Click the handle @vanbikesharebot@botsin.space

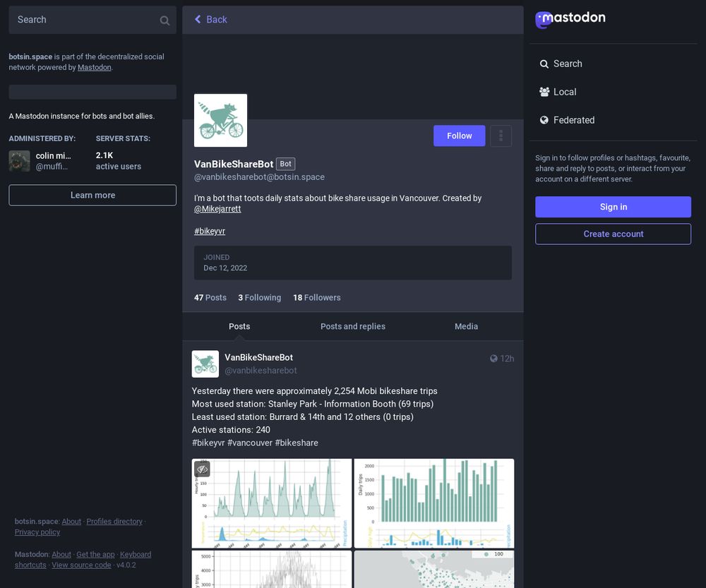click(259, 177)
